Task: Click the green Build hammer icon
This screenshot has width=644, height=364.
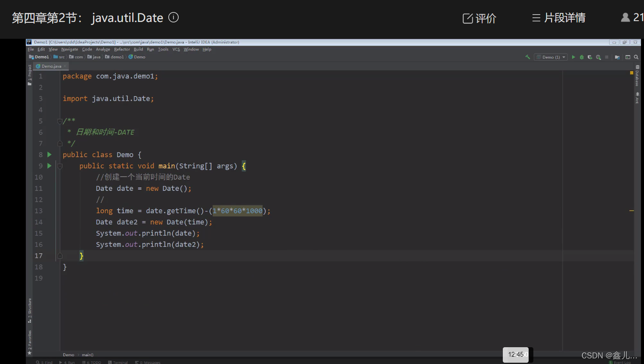Action: click(527, 57)
